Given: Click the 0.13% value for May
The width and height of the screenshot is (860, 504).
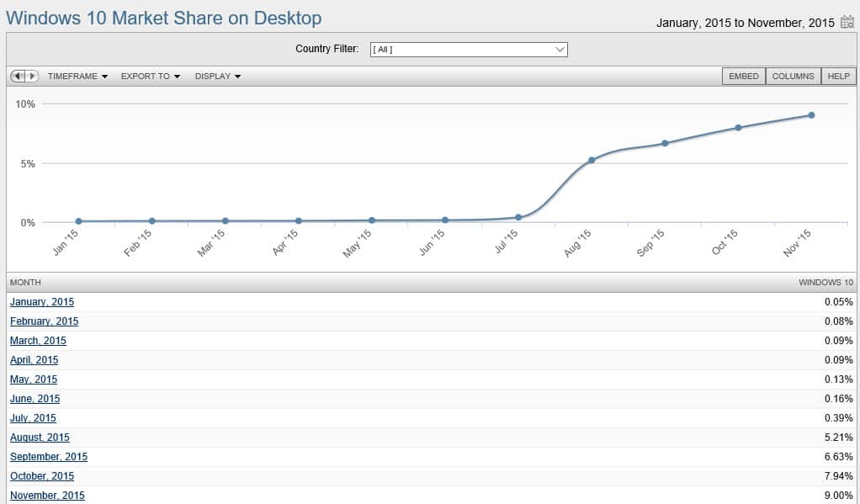Looking at the screenshot, I should (839, 379).
